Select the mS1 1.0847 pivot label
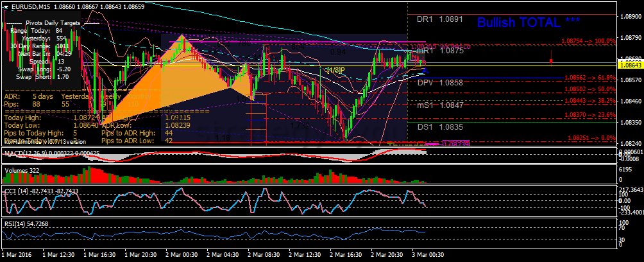The image size is (644, 262). [x=440, y=104]
